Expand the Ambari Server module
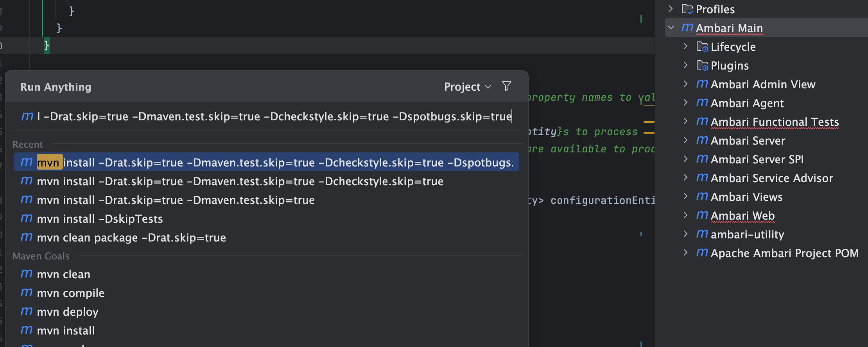Screen dimensions: 868x347 pos(685,140)
